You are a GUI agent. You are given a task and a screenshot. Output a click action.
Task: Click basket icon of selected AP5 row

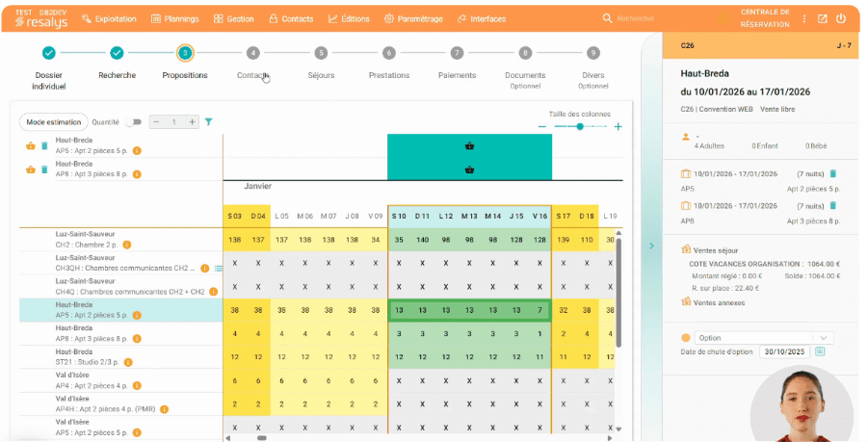click(31, 146)
